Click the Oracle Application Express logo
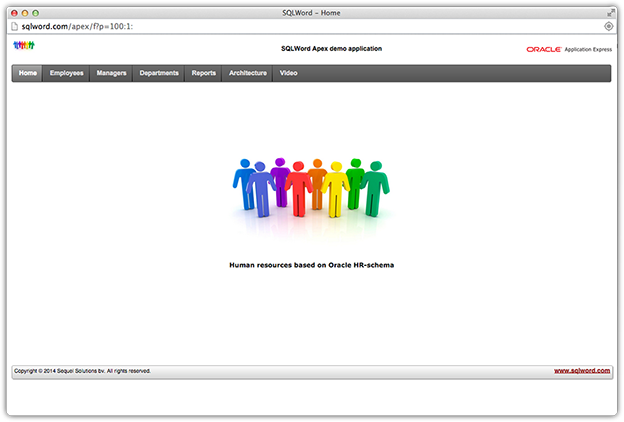 [569, 49]
